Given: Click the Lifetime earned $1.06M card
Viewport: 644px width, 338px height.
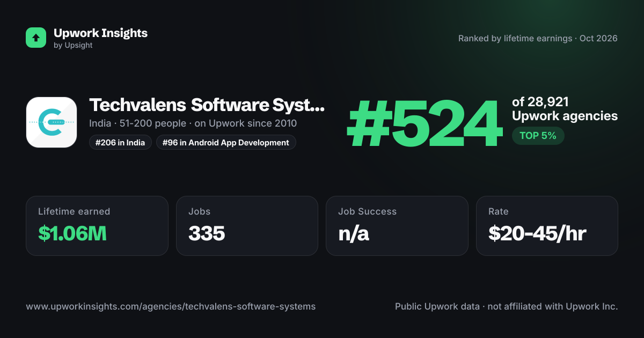Looking at the screenshot, I should coord(97,226).
